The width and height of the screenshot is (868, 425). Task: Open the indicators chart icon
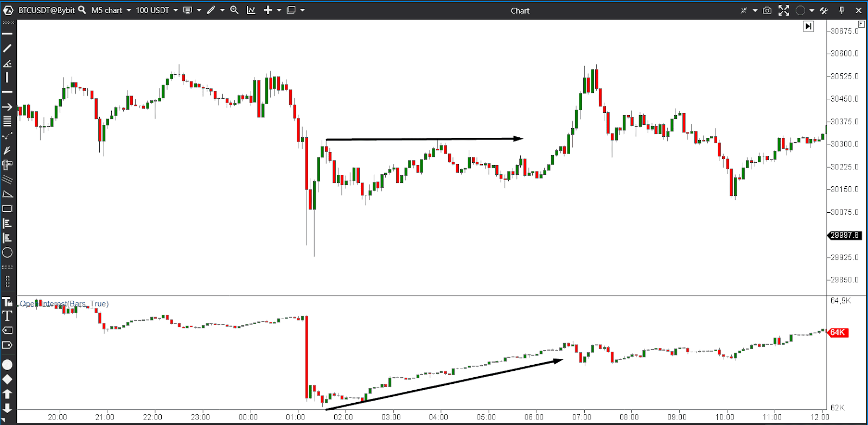pos(251,10)
